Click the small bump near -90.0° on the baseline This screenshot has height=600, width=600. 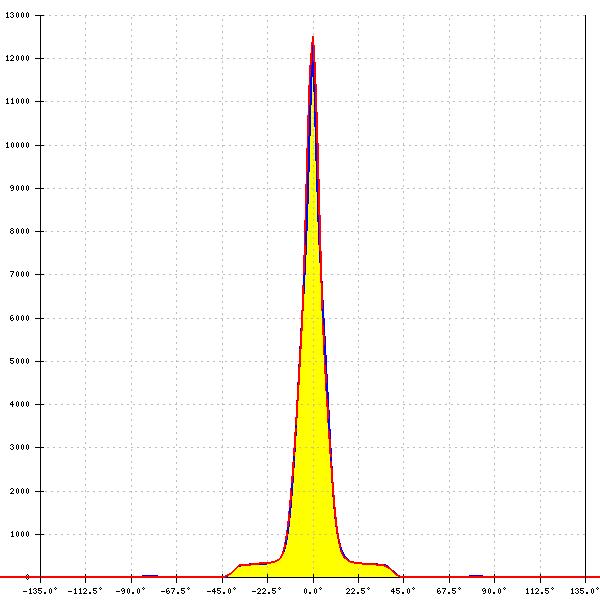pos(149,575)
